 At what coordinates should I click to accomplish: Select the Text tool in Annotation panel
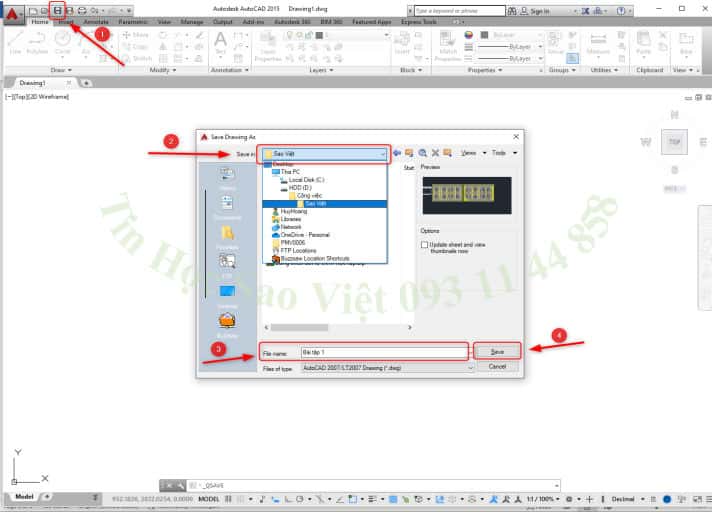(x=221, y=43)
